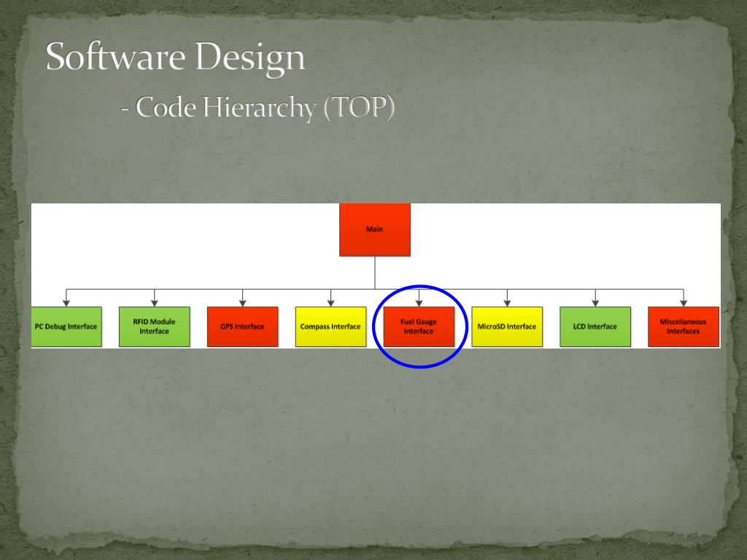Select the Fuel Gauge Interface box

click(419, 327)
